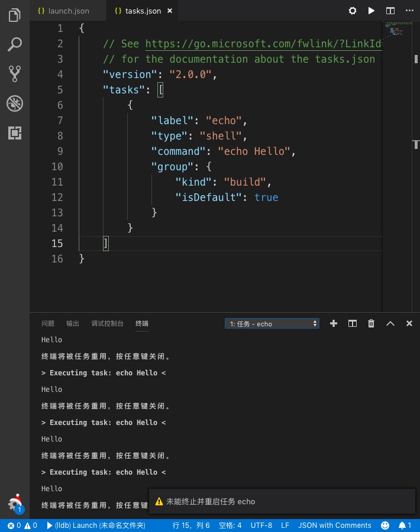Switch to the launch.json tab
This screenshot has height=532, width=420.
point(63,11)
